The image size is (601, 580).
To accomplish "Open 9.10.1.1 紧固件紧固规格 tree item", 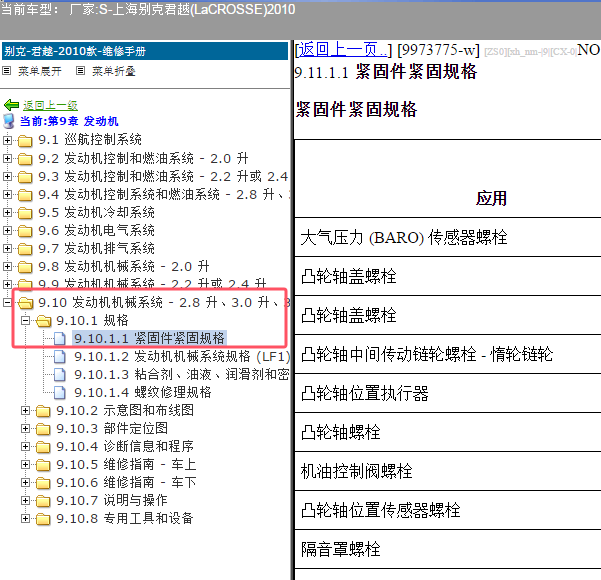I will coord(149,338).
